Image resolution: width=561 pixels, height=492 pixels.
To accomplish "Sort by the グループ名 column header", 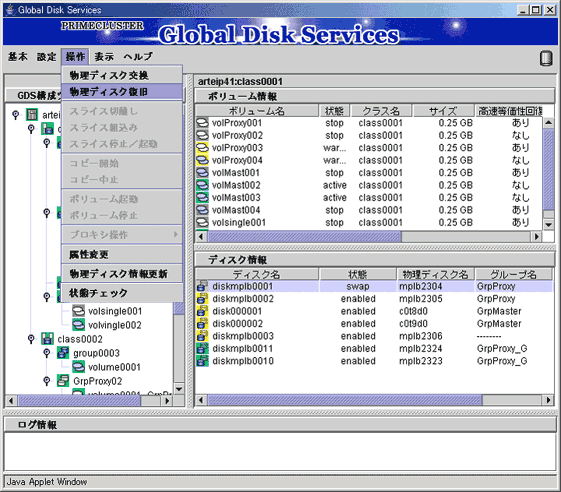I will (513, 274).
